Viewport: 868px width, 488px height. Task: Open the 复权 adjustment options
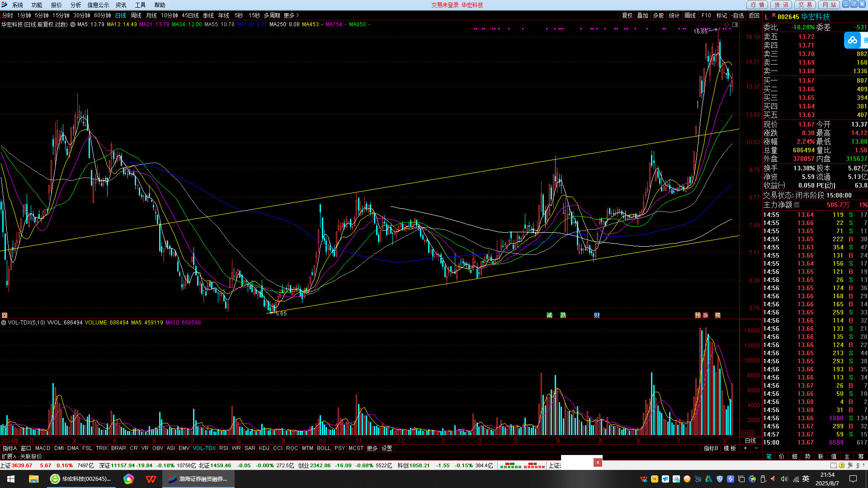(627, 15)
